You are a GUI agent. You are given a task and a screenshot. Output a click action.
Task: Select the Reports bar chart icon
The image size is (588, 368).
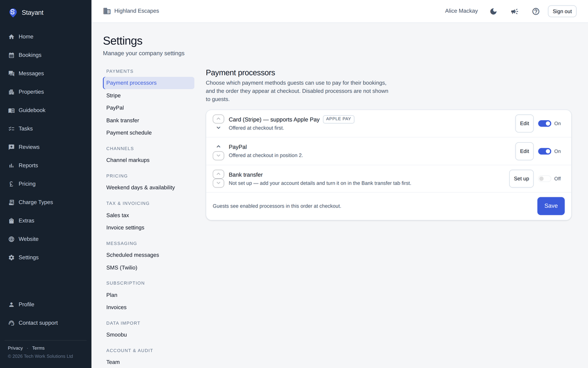11,165
